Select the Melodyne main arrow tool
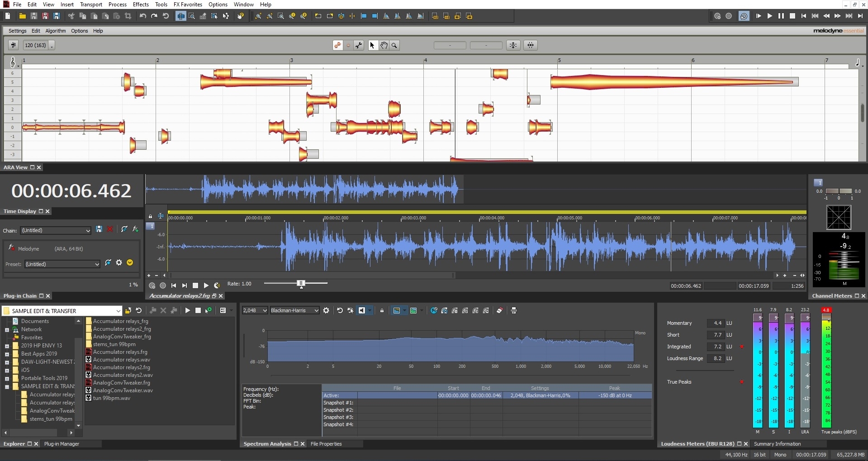Image resolution: width=868 pixels, height=461 pixels. coord(372,45)
